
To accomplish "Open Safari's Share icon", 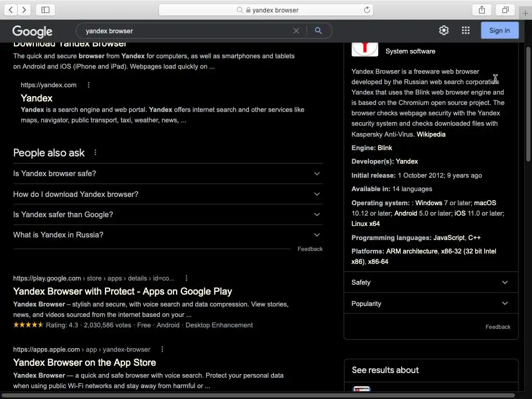I will [x=482, y=10].
